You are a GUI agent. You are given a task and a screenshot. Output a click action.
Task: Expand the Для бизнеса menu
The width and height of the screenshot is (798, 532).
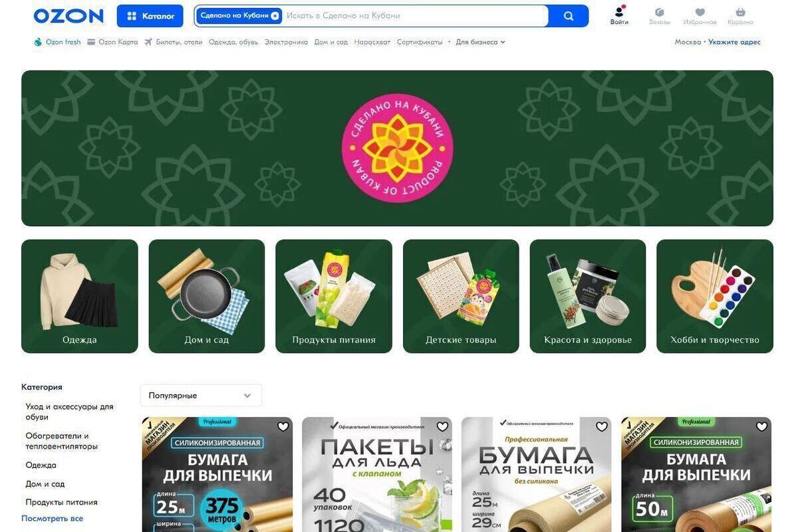click(480, 42)
